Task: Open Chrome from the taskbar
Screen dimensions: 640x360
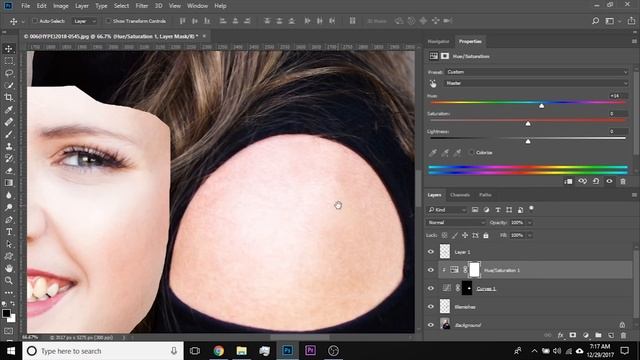Action: coord(219,351)
